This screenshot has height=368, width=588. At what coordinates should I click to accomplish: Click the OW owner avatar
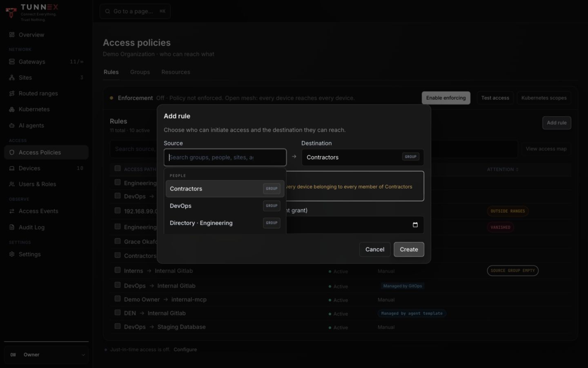[13, 355]
